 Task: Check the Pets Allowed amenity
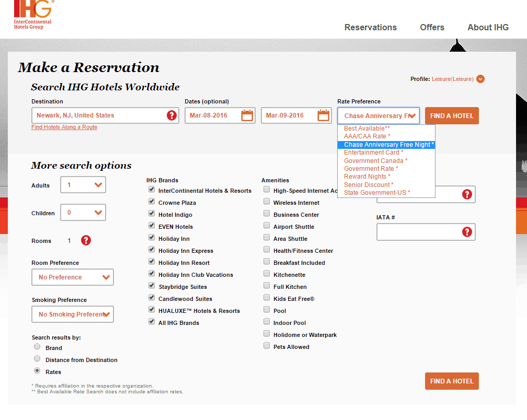(x=267, y=346)
